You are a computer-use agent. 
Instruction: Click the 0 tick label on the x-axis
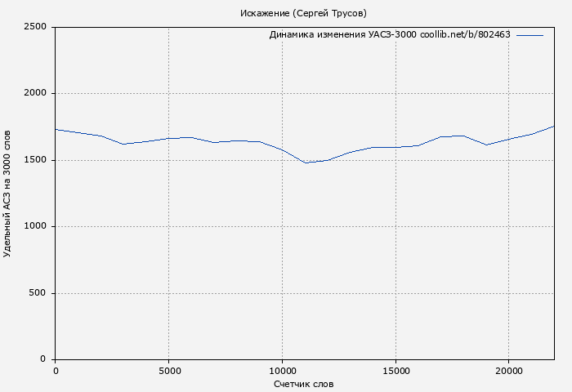[56, 370]
